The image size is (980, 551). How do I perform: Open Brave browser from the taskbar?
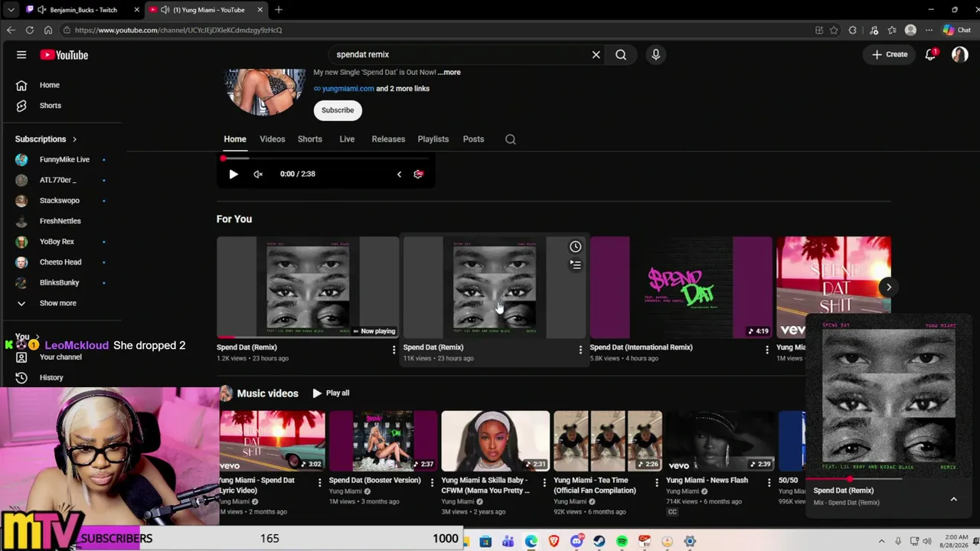pos(554,542)
